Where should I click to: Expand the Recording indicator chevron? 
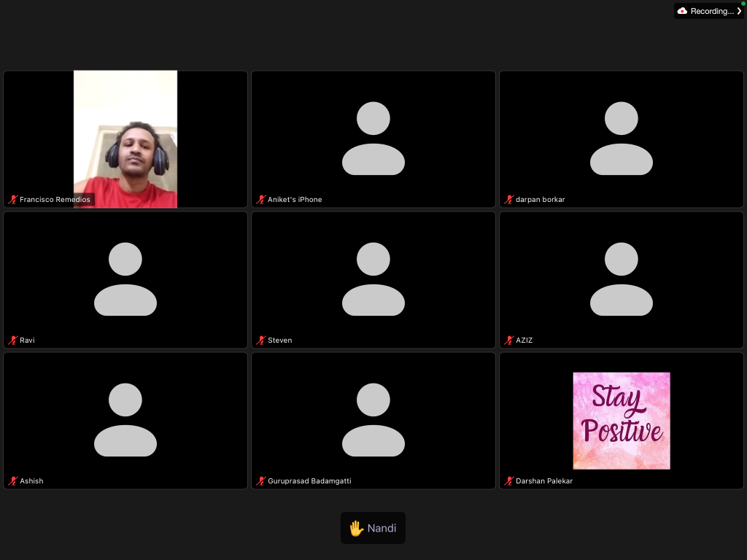(739, 11)
